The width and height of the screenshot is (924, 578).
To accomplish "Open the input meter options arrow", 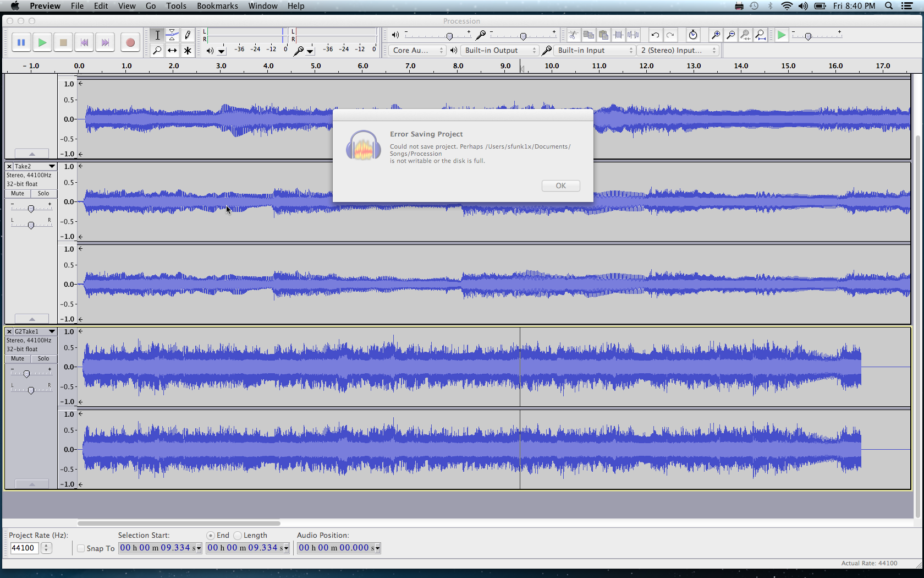I will [x=310, y=51].
